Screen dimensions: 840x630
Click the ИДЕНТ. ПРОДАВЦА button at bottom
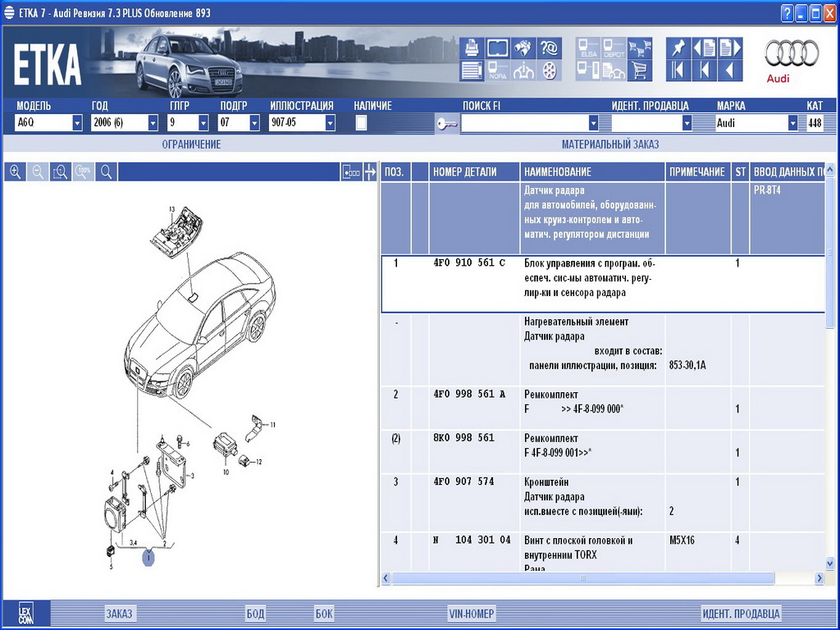point(741,614)
